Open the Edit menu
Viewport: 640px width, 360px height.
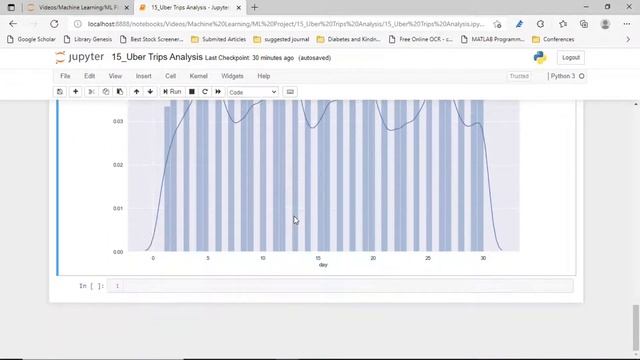[89, 76]
